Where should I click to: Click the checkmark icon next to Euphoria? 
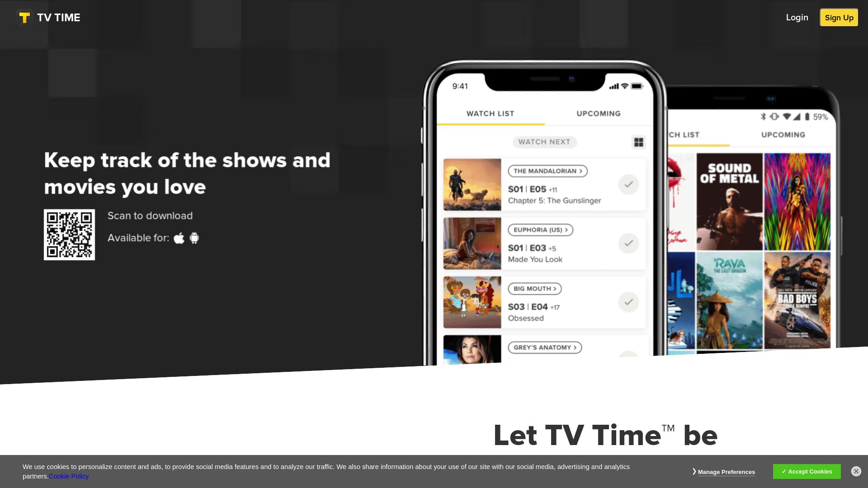tap(629, 243)
